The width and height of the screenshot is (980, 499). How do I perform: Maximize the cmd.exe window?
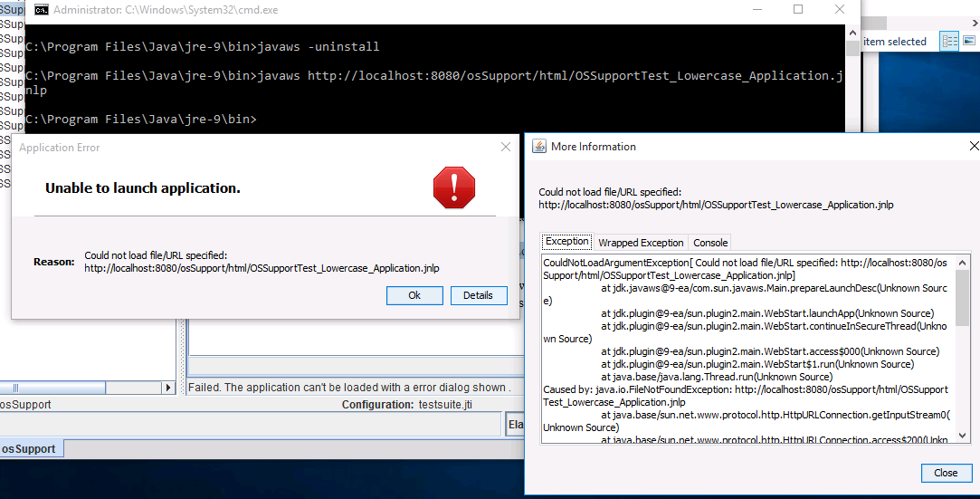click(798, 9)
